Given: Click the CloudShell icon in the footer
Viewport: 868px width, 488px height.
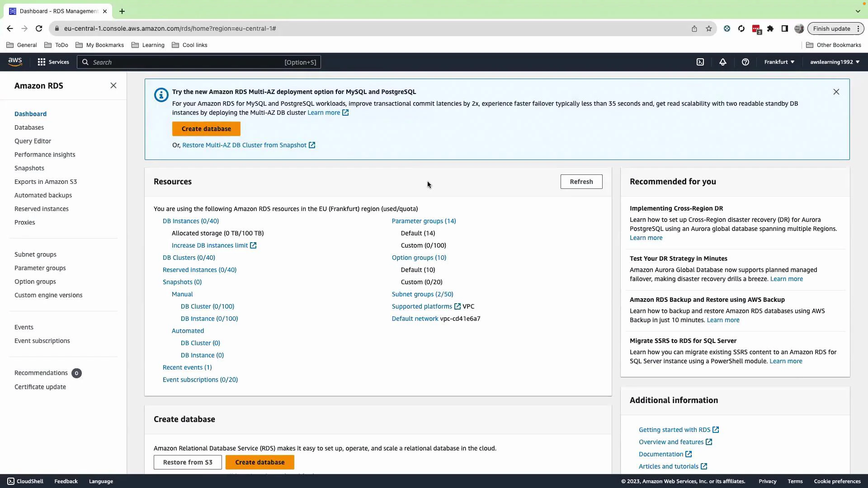Looking at the screenshot, I should (x=11, y=481).
